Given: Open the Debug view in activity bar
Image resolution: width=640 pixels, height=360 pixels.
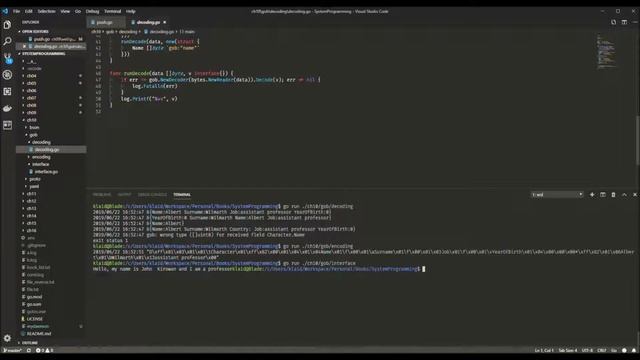Looking at the screenshot, I should (7, 75).
